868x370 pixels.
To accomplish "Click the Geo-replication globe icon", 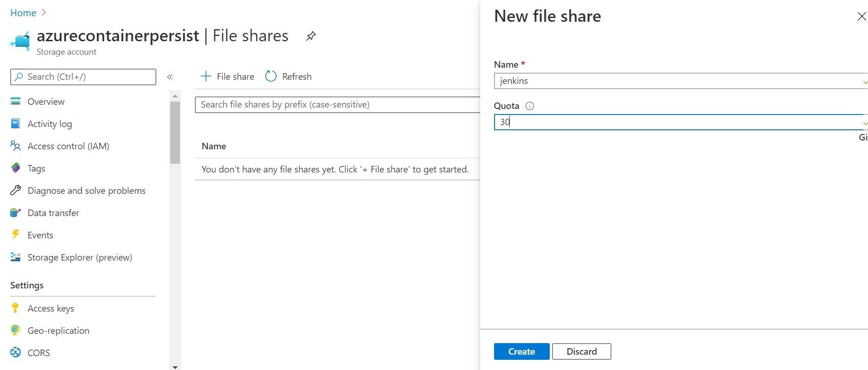I will click(x=16, y=330).
